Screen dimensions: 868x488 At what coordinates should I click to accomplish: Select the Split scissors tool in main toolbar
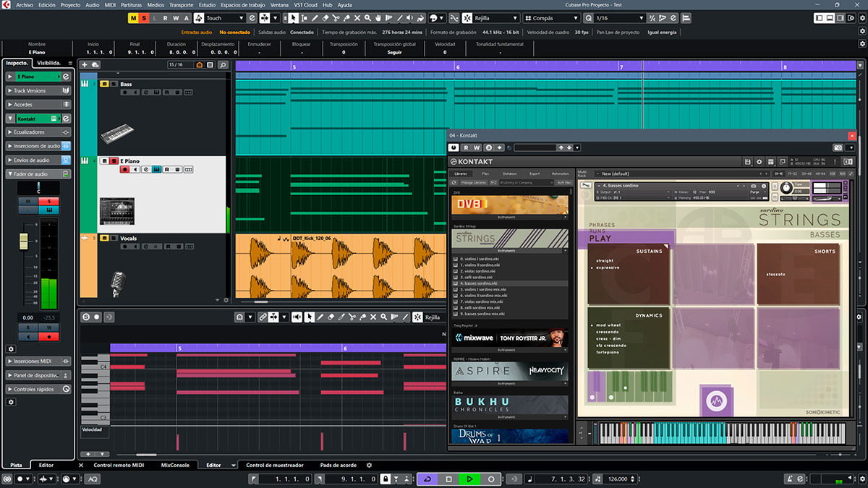(x=337, y=18)
